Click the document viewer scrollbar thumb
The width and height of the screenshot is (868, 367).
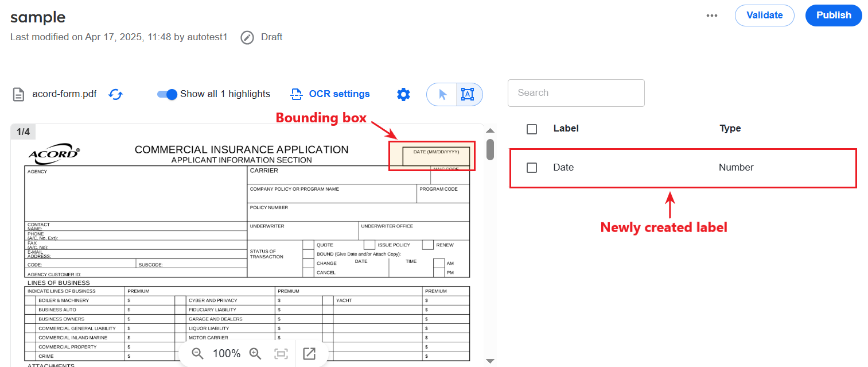491,149
